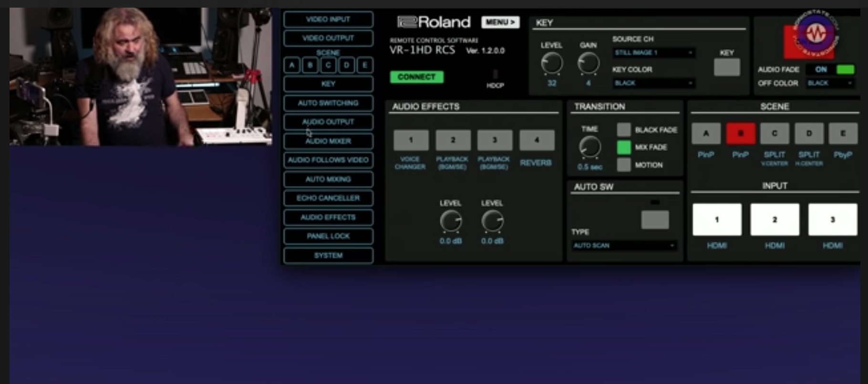Open the AUDIO OUTPUT menu
The height and width of the screenshot is (384, 868).
[x=328, y=122]
